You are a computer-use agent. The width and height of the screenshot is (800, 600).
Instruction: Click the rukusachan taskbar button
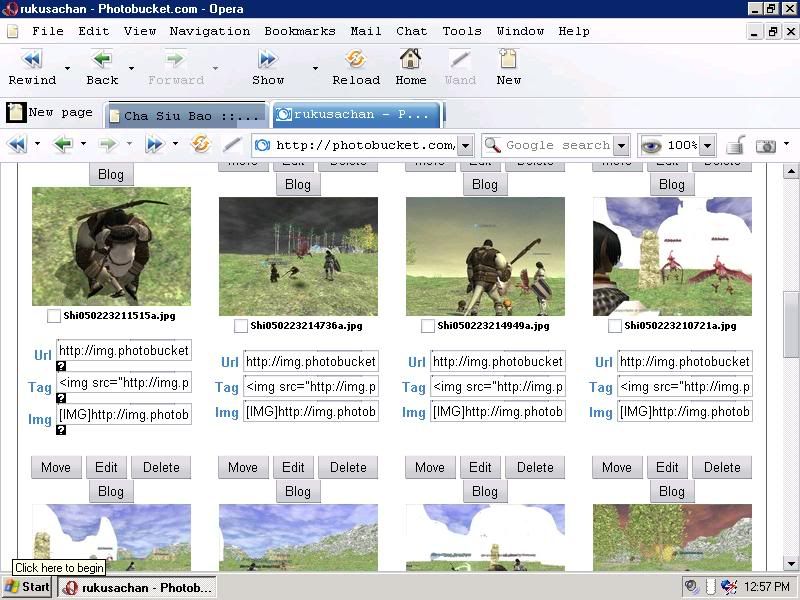[137, 587]
